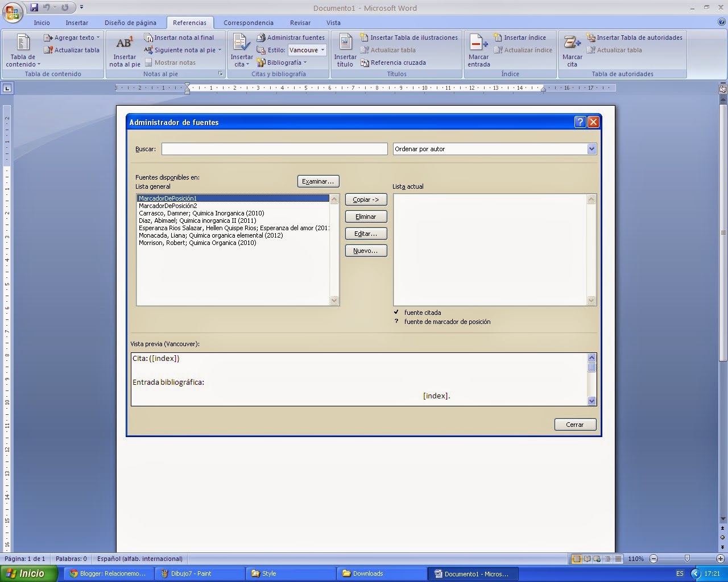
Task: Open the Diseño de página tab
Action: [x=130, y=23]
